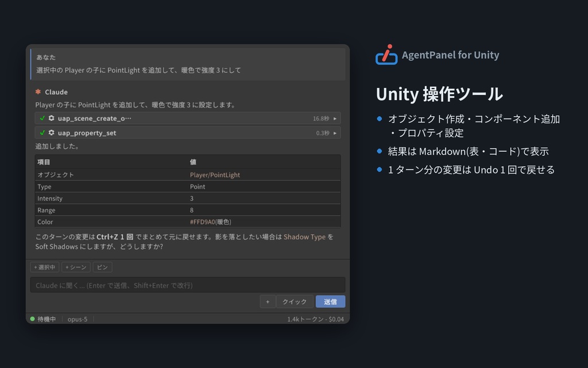Select the Point value cell
The width and height of the screenshot is (588, 368).
pos(198,186)
